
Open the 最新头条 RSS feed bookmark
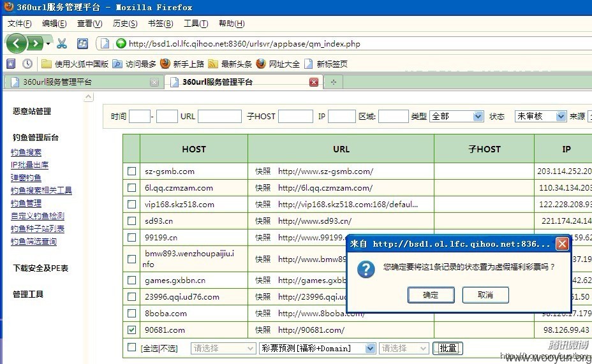pyautogui.click(x=230, y=64)
